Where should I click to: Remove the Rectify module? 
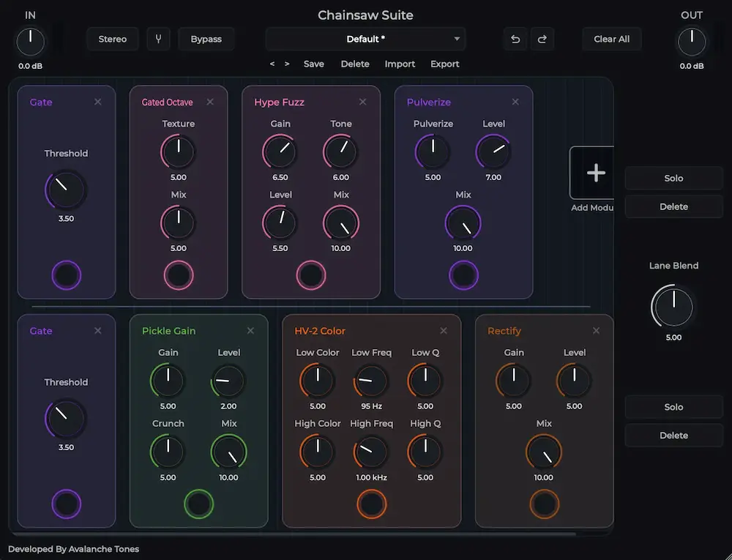[596, 330]
